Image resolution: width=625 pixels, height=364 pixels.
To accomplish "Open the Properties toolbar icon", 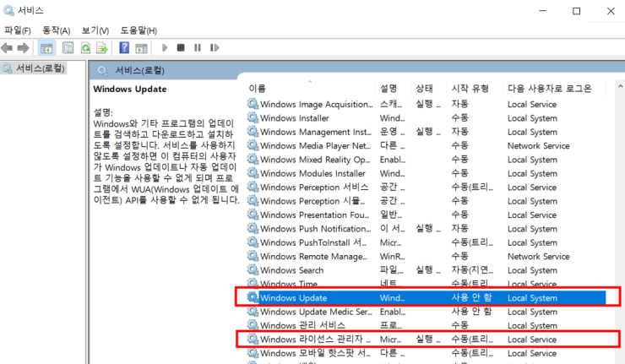I will (68, 48).
